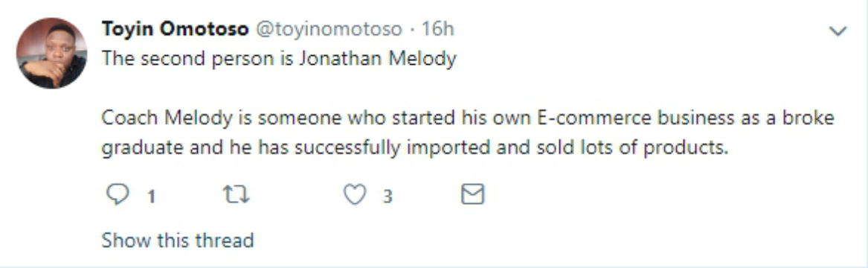Click the tweet paragraph starting 'Coach Melody'
This screenshot has width=868, height=268.
click(x=468, y=133)
